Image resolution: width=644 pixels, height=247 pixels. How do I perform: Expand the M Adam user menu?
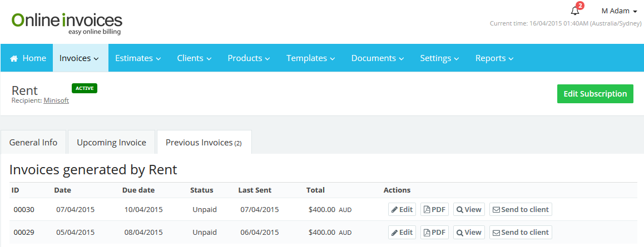click(x=619, y=11)
